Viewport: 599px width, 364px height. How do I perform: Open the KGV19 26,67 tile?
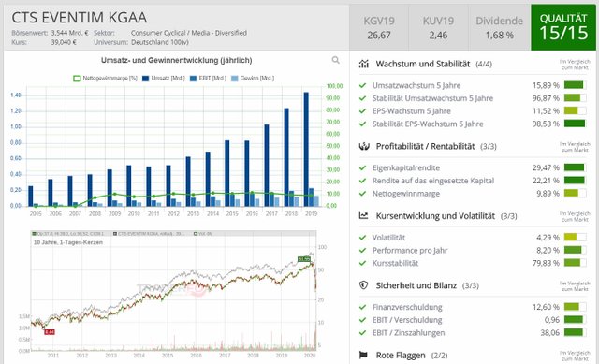coord(379,27)
